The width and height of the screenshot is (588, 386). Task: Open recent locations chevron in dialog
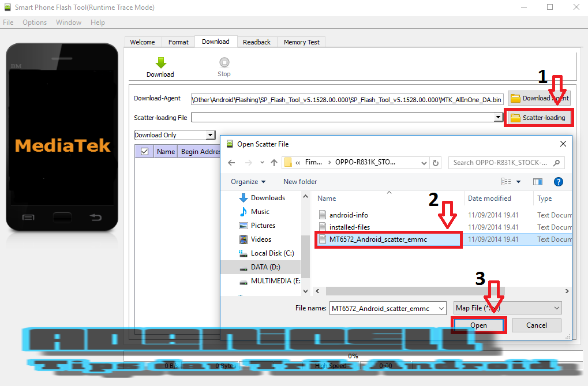[x=262, y=163]
